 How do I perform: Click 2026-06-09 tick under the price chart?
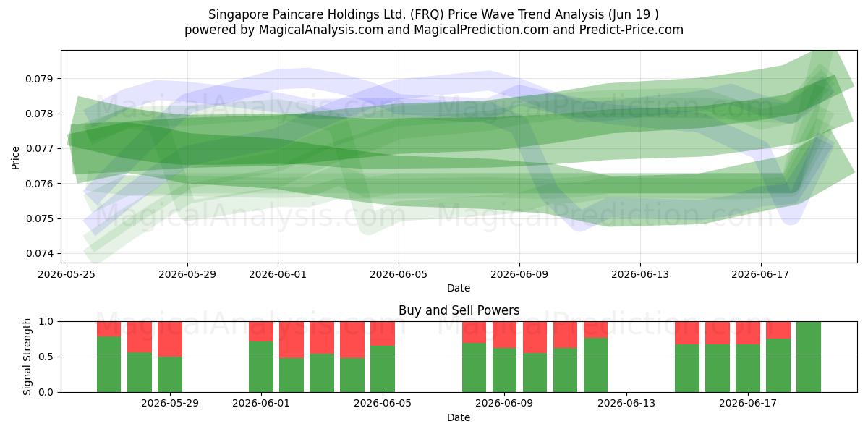coord(519,274)
